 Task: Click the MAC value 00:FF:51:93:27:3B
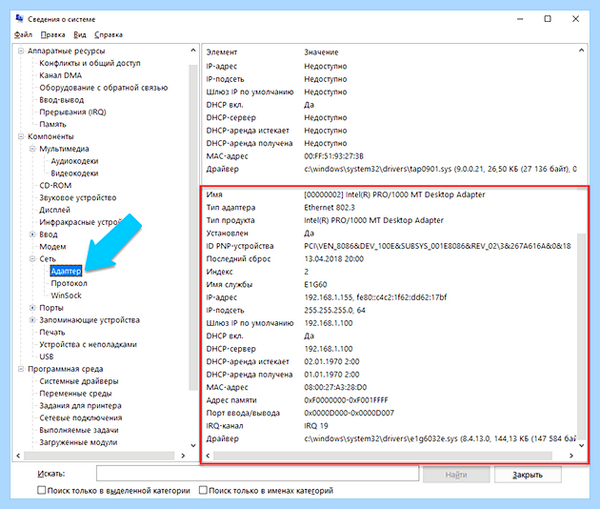[334, 156]
